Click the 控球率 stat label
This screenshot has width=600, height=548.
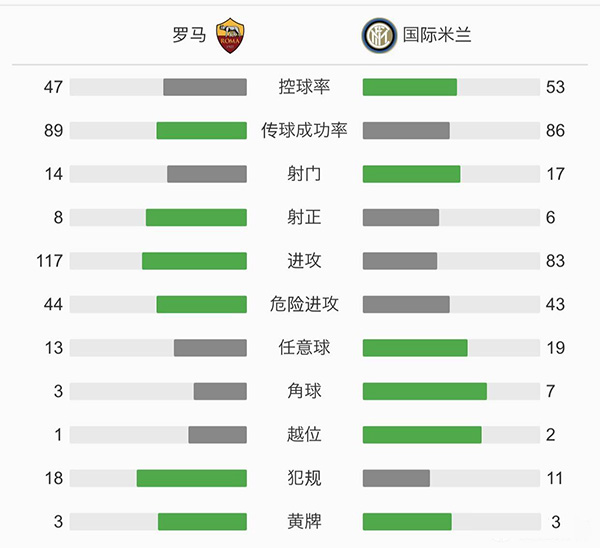[x=304, y=87]
